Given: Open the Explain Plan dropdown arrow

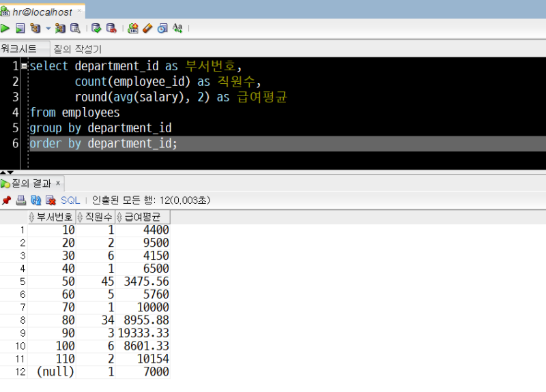Looking at the screenshot, I should click(x=48, y=28).
